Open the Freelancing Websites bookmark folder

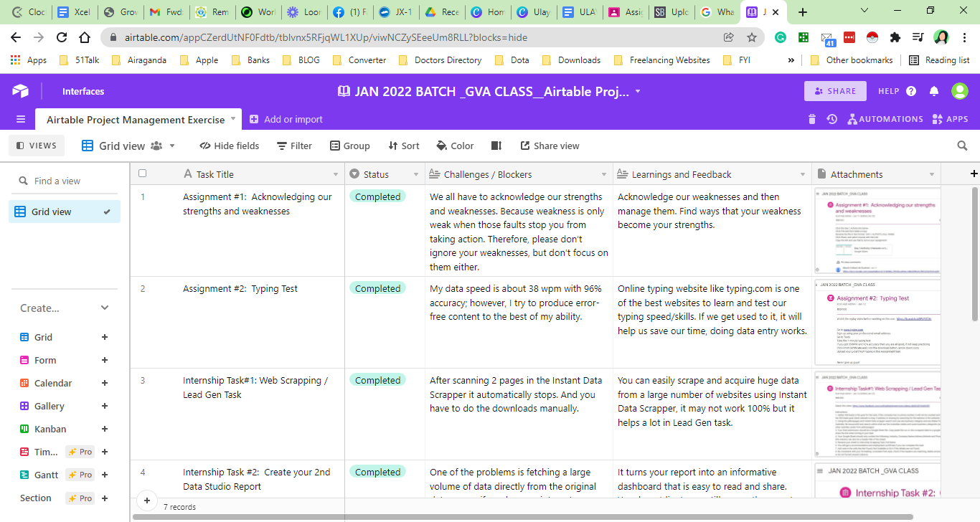point(662,60)
